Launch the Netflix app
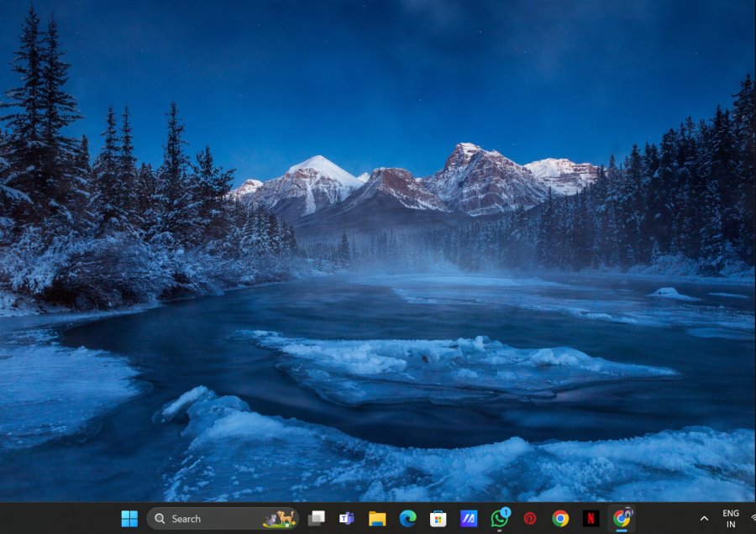 [x=591, y=519]
